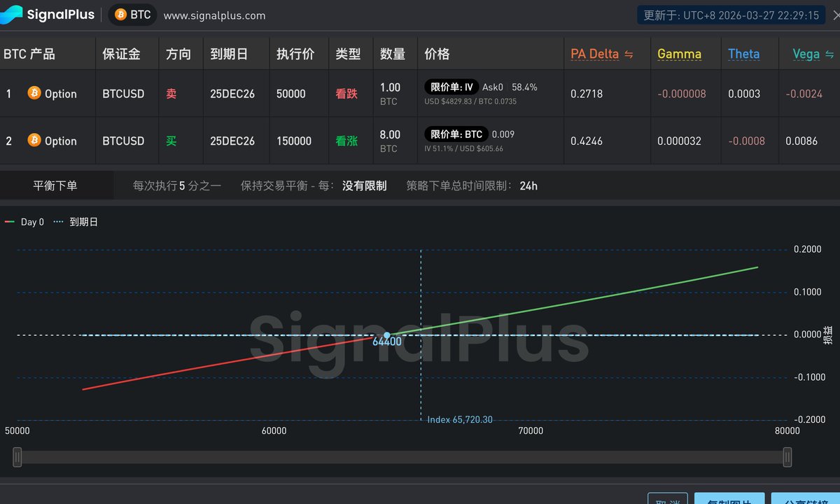Click the 到期日 column header
840x504 pixels.
[230, 54]
